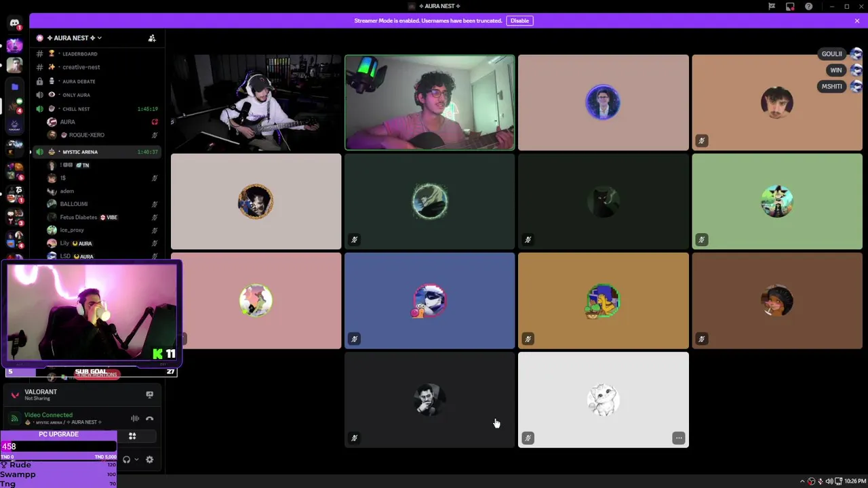This screenshot has width=868, height=488.
Task: Select the tan tile with mustached face avatar
Action: point(776,102)
